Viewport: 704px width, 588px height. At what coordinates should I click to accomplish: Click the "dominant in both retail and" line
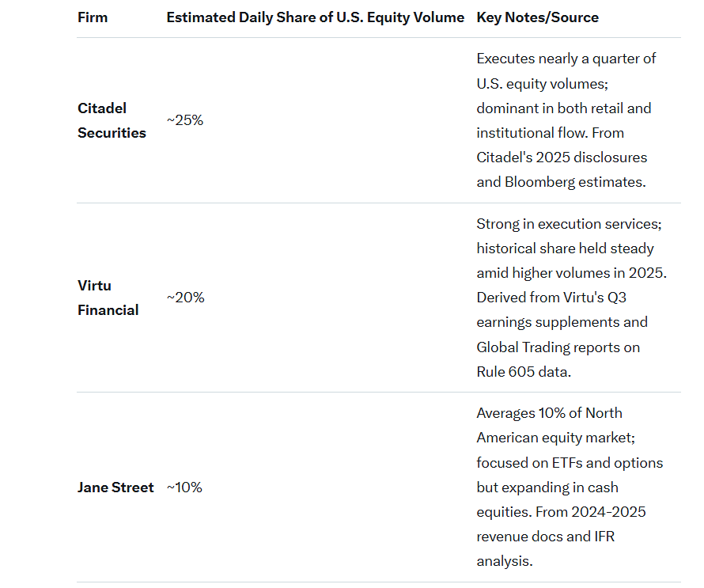(563, 108)
